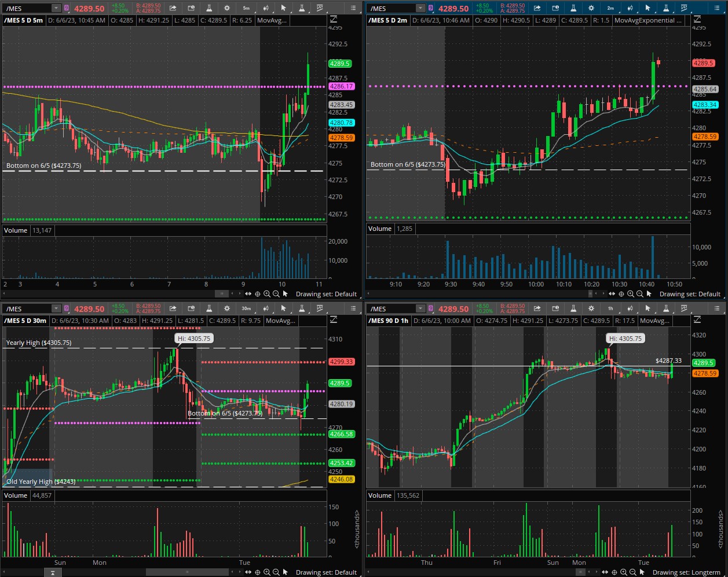The image size is (728, 577).
Task: Click zoom in magnifier below 2m chart
Action: tap(630, 294)
